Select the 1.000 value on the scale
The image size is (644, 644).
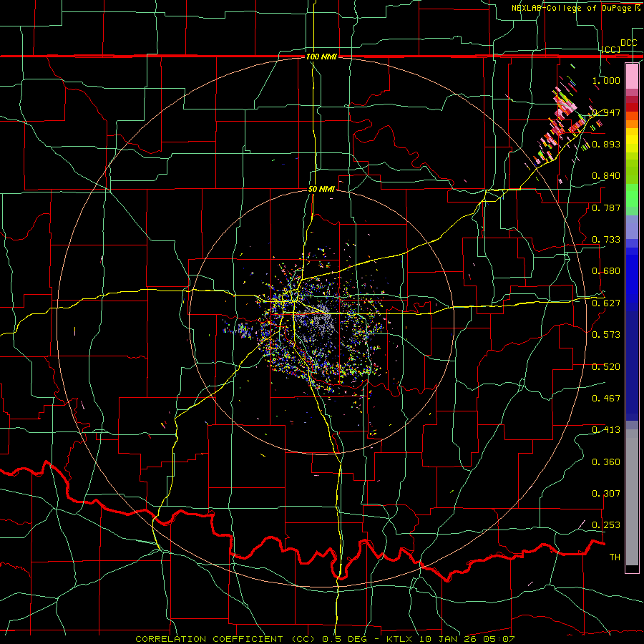click(x=606, y=80)
